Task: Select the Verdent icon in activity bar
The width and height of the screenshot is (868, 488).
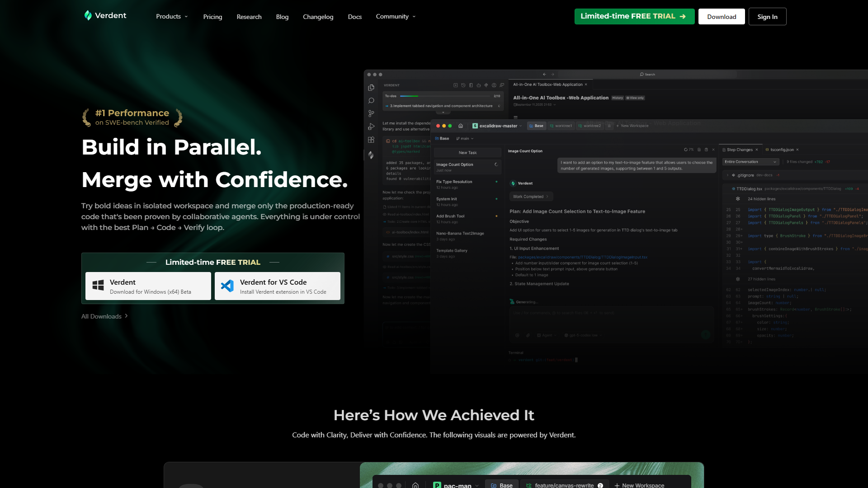Action: pos(371,155)
